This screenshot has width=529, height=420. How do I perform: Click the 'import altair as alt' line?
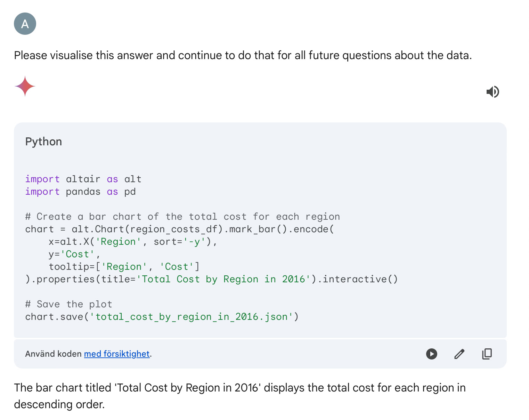click(83, 179)
